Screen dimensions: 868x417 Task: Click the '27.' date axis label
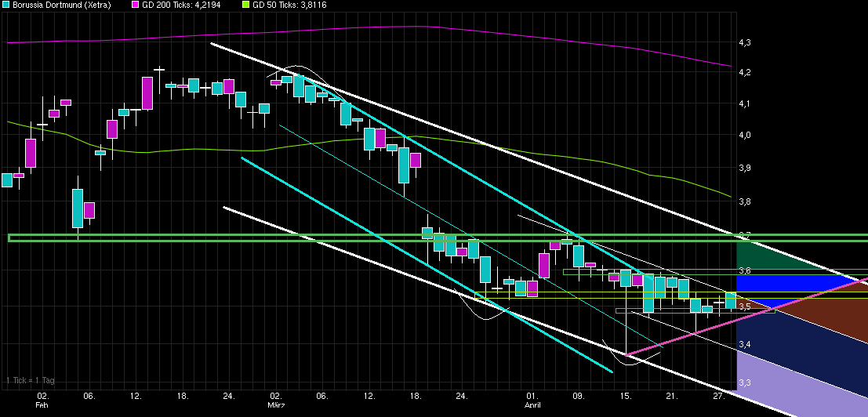(718, 397)
